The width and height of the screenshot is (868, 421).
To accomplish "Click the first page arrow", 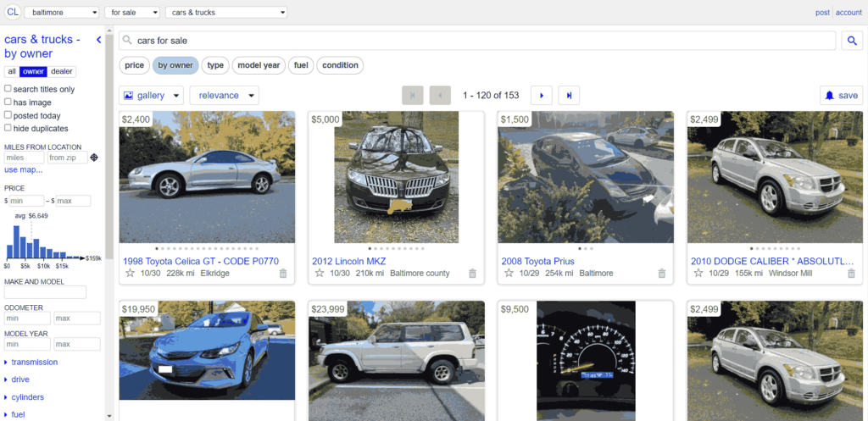I will tap(413, 95).
